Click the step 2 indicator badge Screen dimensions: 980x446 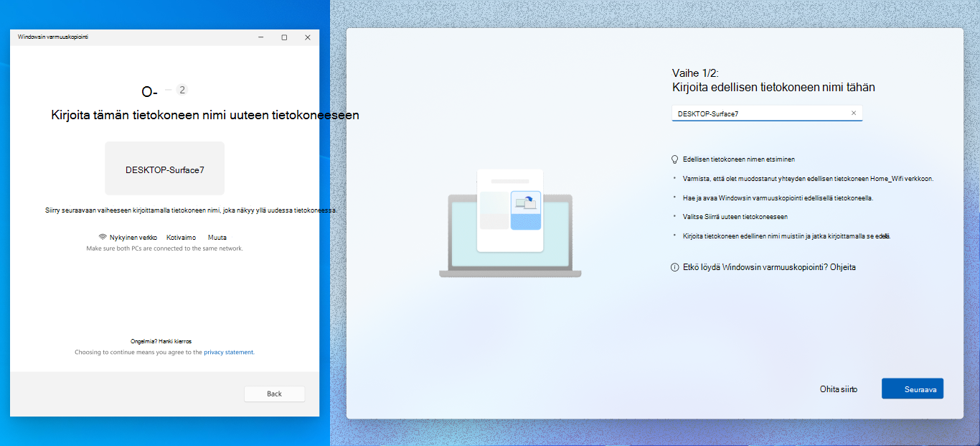pos(182,90)
